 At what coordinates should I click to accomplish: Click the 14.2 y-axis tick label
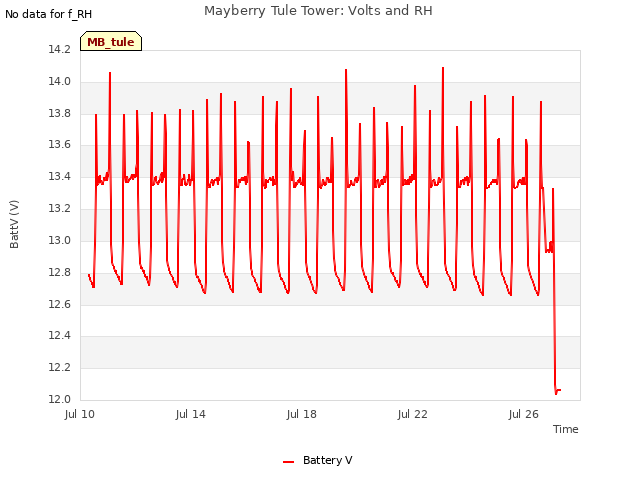[60, 49]
